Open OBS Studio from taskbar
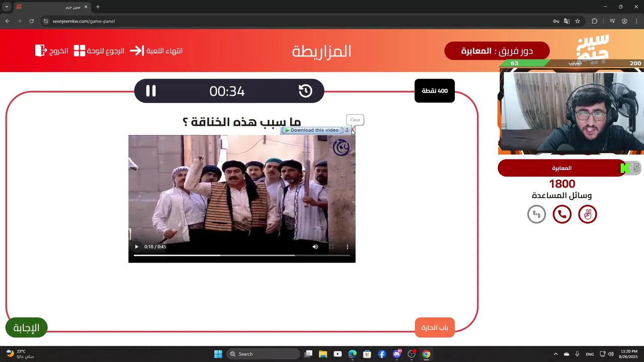Screen dimensions: 644x362 412,354
